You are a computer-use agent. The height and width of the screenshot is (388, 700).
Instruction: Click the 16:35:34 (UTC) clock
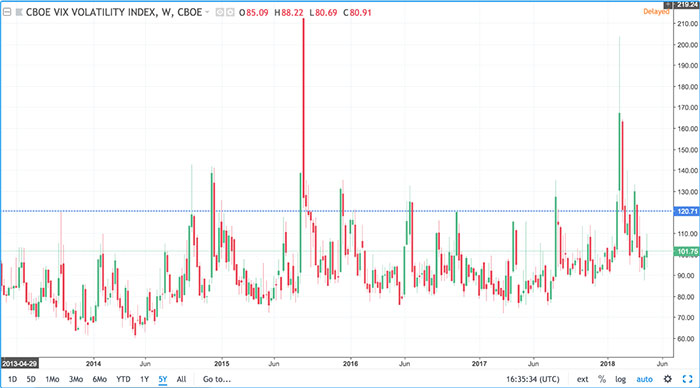tap(533, 379)
